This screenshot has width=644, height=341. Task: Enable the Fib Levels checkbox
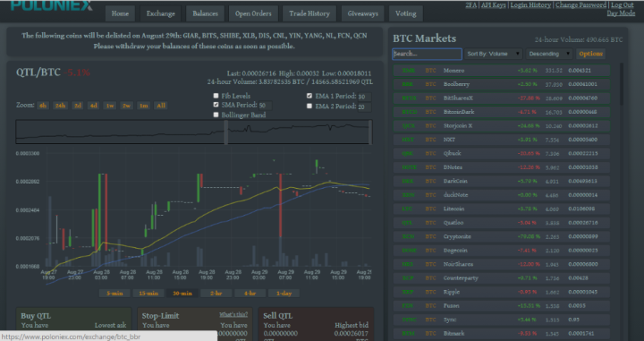(x=216, y=96)
